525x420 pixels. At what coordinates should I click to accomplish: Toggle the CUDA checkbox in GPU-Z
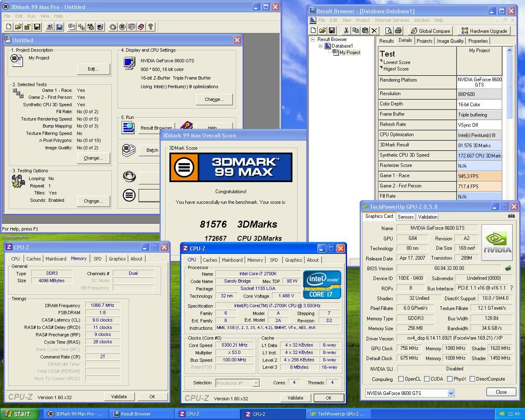click(427, 379)
